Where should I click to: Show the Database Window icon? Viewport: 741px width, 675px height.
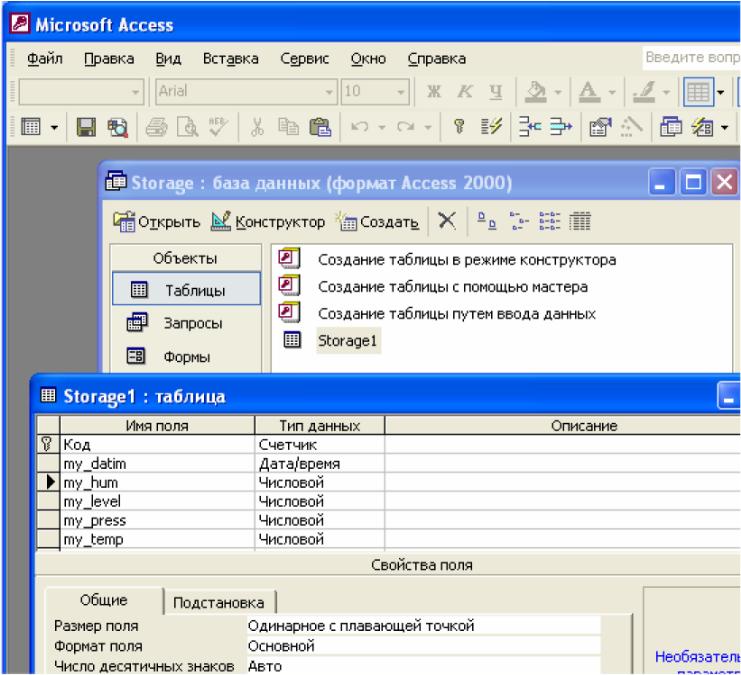[x=671, y=127]
